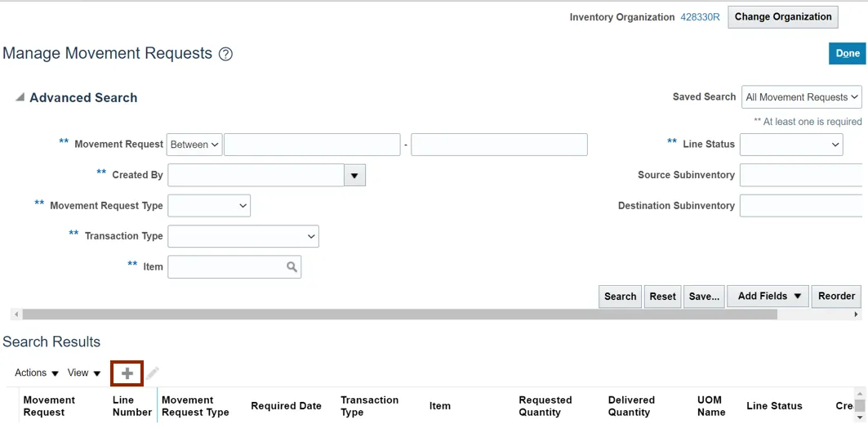
Task: Click the plus icon to add movement request
Action: [x=127, y=373]
